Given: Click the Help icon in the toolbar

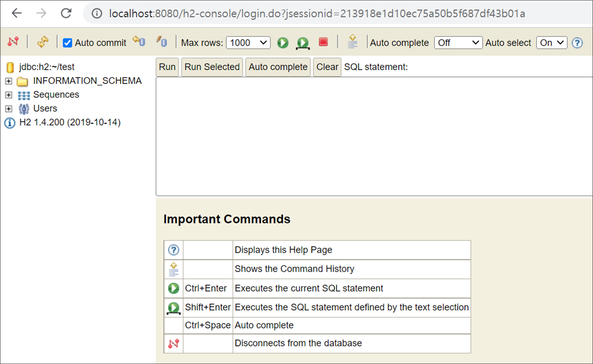Looking at the screenshot, I should [x=577, y=43].
